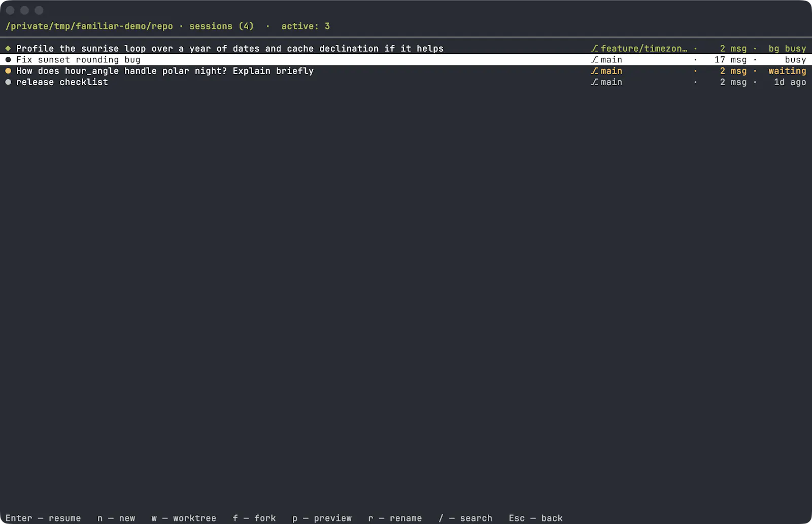Viewport: 812px width, 524px height.
Task: Click the 2 msg count in the Profile row
Action: tap(733, 48)
